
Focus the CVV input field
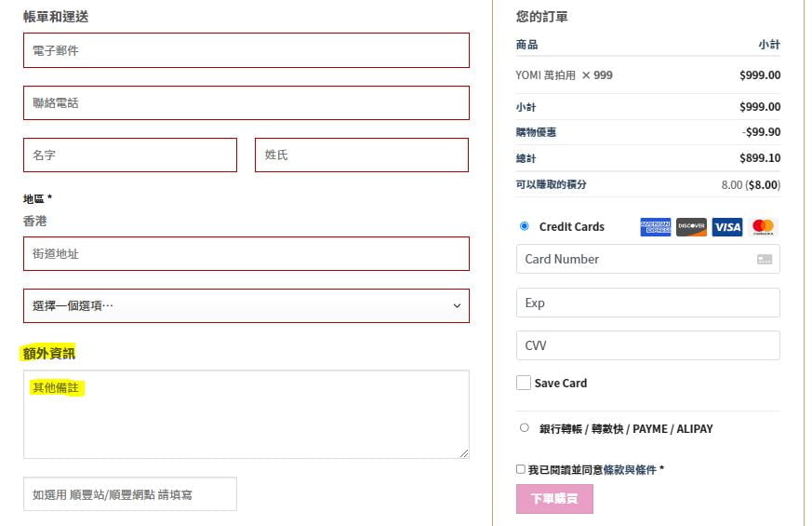pyautogui.click(x=648, y=345)
